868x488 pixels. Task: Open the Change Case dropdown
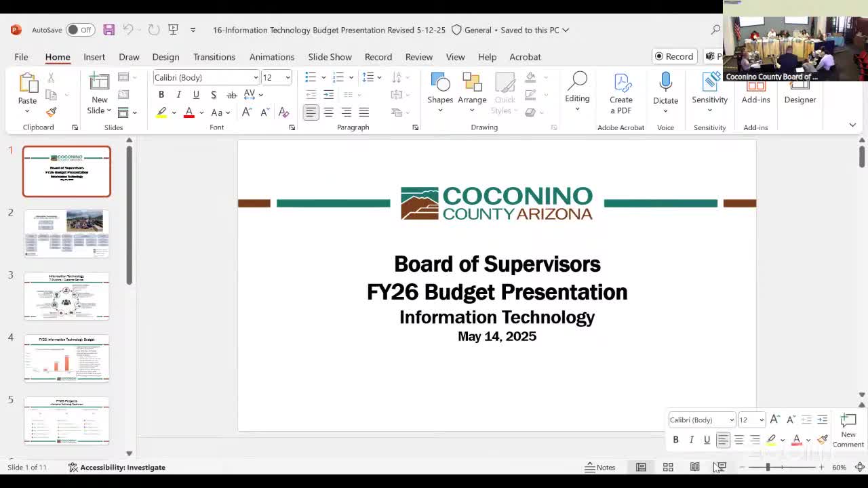coord(220,113)
